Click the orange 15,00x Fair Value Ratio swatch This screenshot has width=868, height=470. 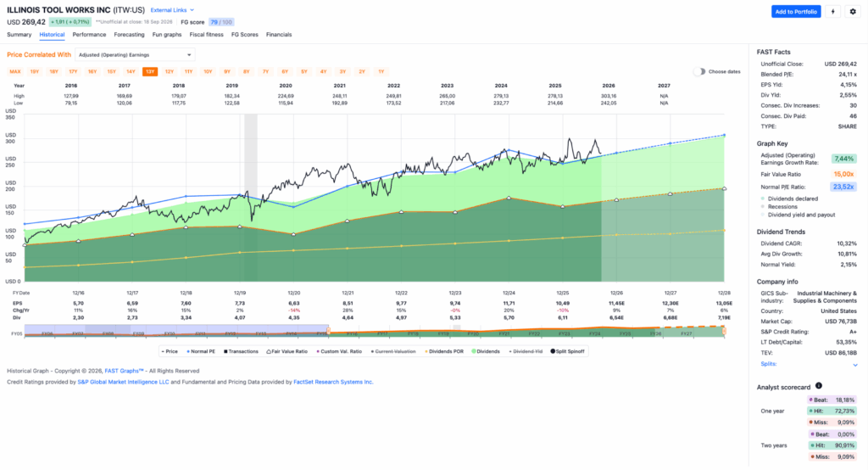point(843,174)
